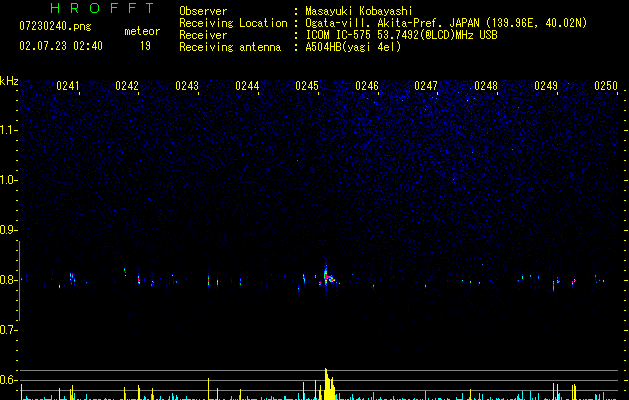This screenshot has width=629, height=400.
Task: Click the 1.1 kHz axis label
Action: click(8, 130)
